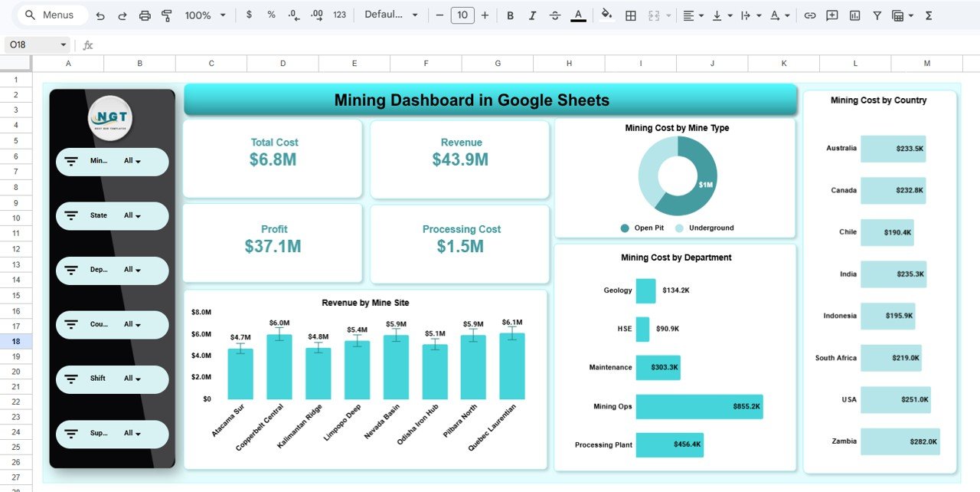Toggle bold formatting
Image resolution: width=980 pixels, height=492 pixels.
[510, 15]
